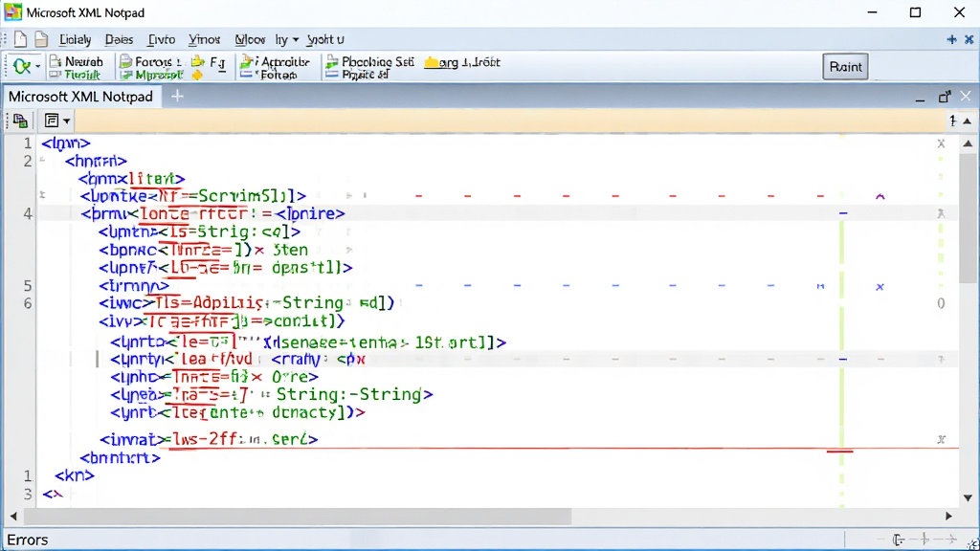Screen dimensions: 980x551
Task: Click the second document icon beside new
Action: click(x=41, y=39)
